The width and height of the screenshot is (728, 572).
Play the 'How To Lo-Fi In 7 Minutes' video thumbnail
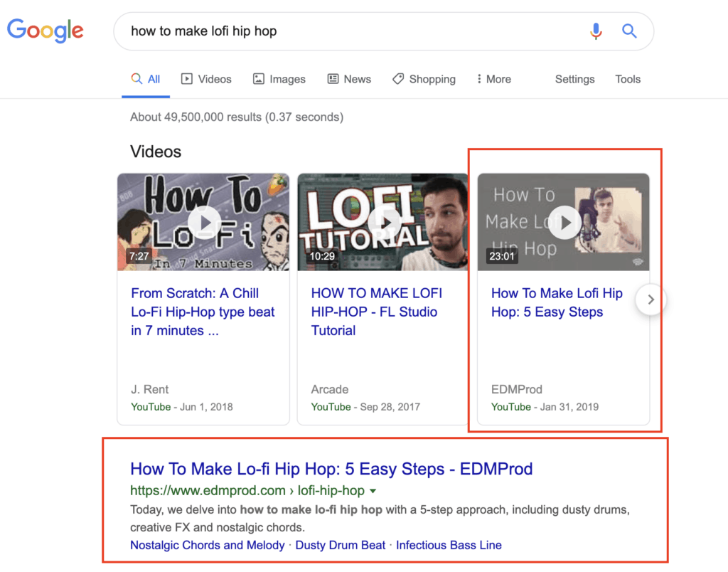click(203, 222)
